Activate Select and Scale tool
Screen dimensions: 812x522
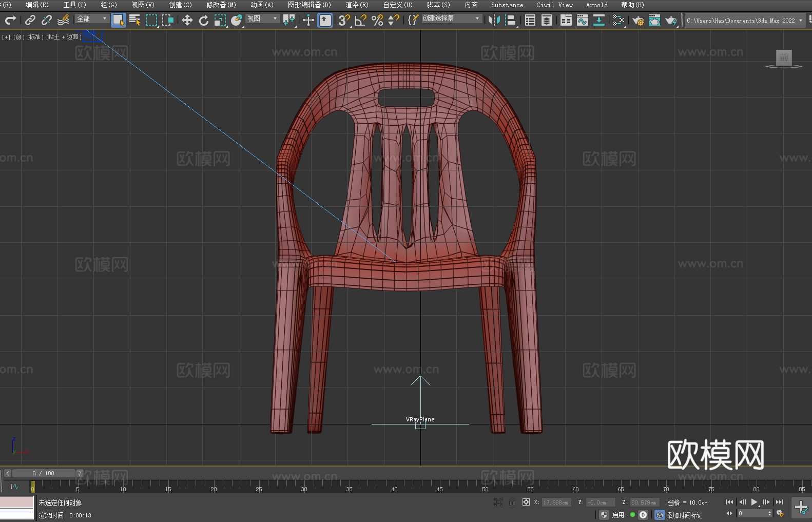coord(220,20)
